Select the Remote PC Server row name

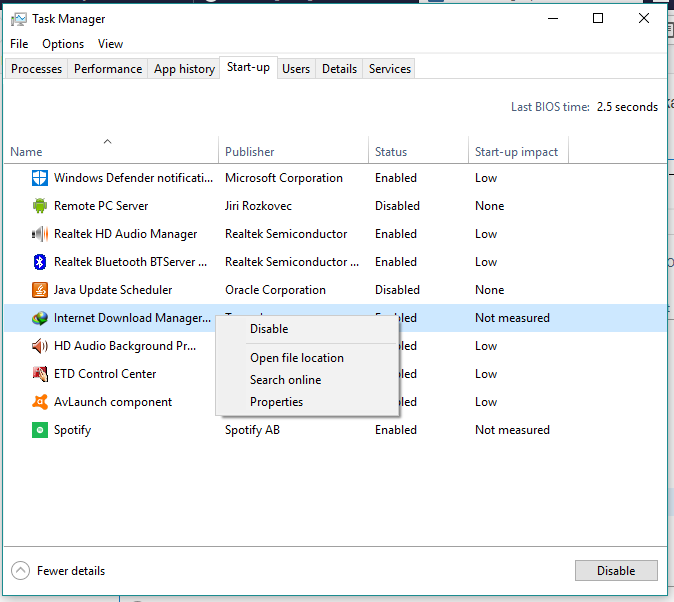[101, 206]
